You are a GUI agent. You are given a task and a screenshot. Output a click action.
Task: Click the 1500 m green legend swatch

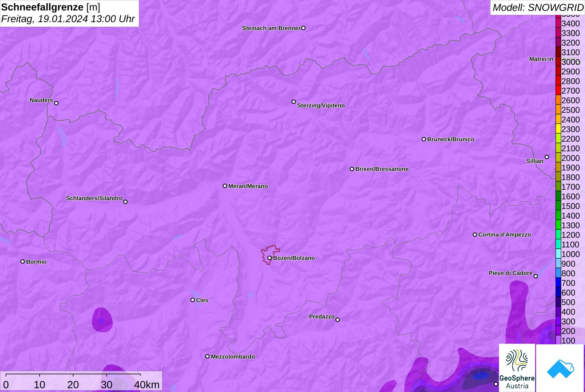pos(558,206)
